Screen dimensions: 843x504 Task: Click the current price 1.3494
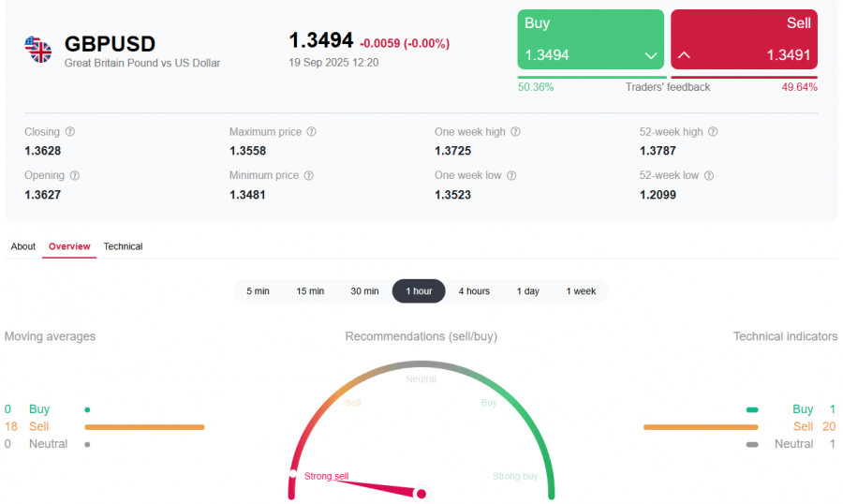321,40
